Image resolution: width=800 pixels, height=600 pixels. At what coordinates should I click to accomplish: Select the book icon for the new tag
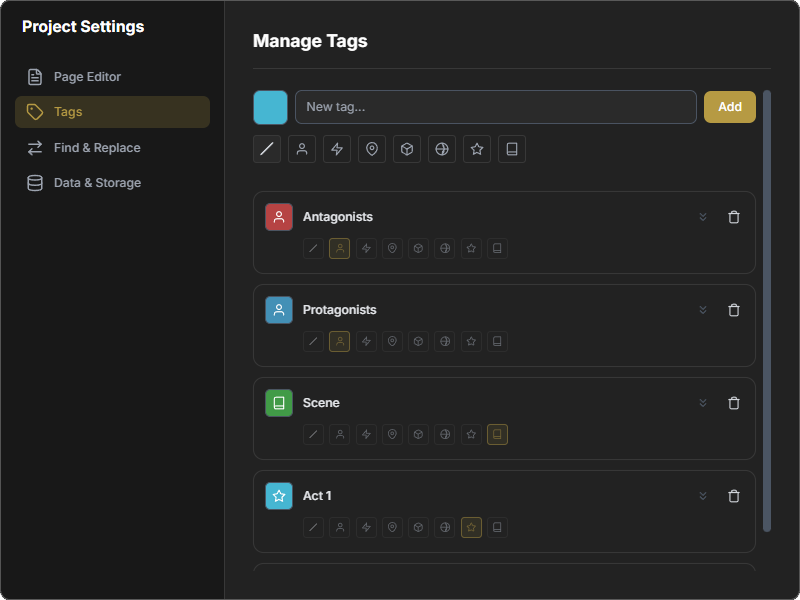click(x=512, y=148)
